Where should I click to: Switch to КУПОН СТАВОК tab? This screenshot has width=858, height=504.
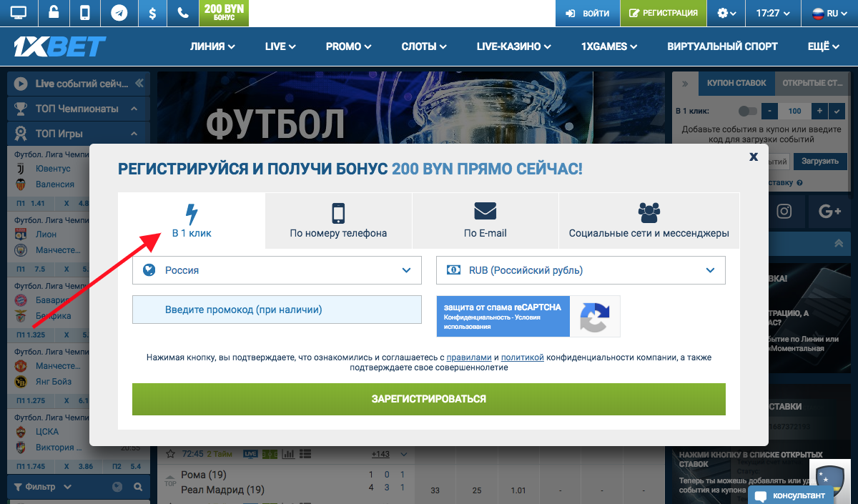[x=736, y=83]
